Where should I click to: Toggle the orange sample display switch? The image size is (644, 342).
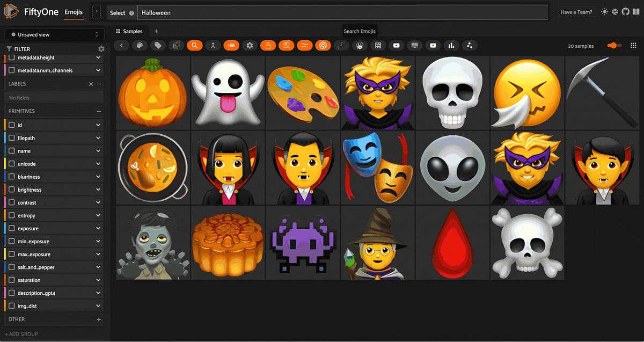click(x=613, y=46)
